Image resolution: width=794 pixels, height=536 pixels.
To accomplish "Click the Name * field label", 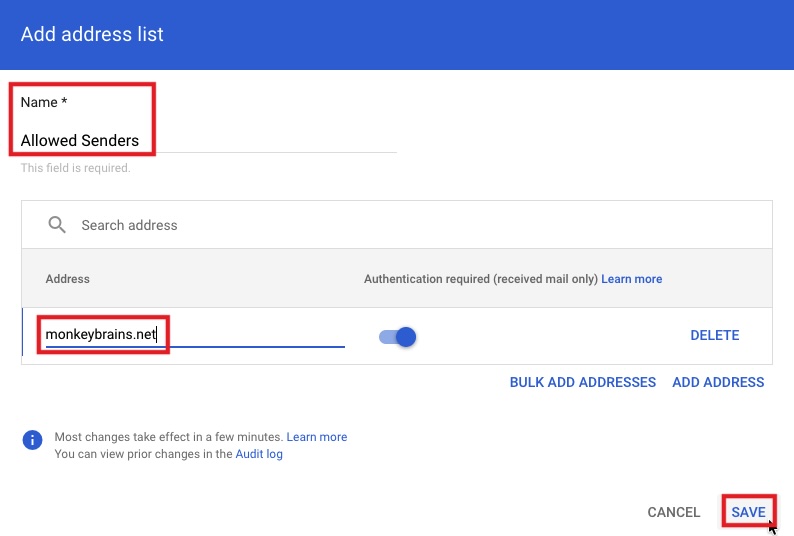I will (44, 103).
